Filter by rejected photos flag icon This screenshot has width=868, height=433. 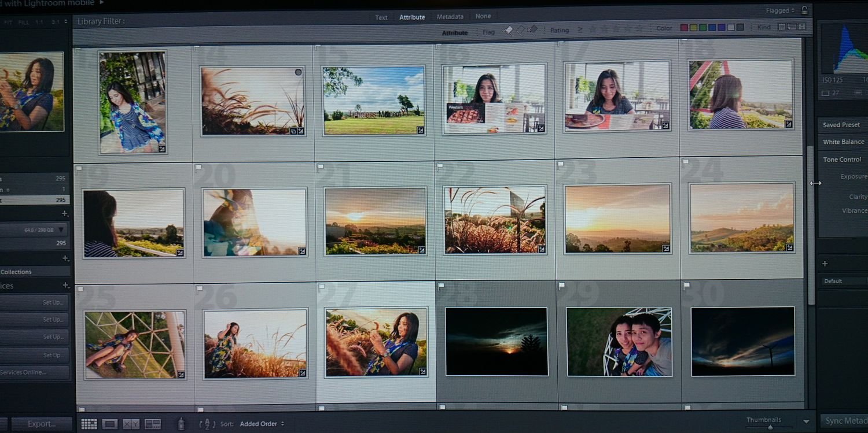click(532, 30)
